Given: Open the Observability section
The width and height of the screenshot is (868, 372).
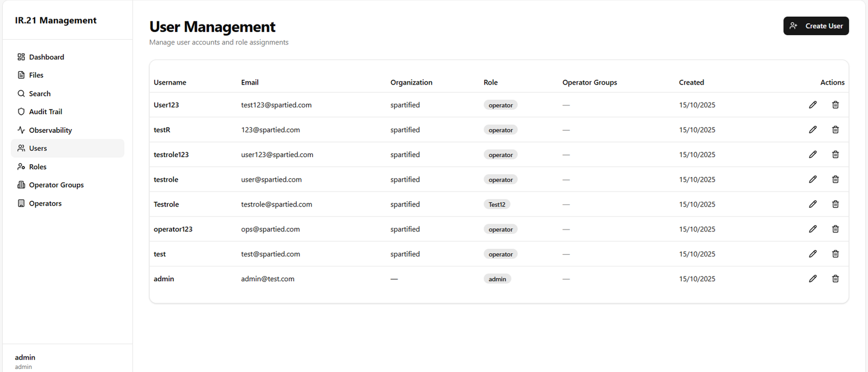Looking at the screenshot, I should click(50, 130).
